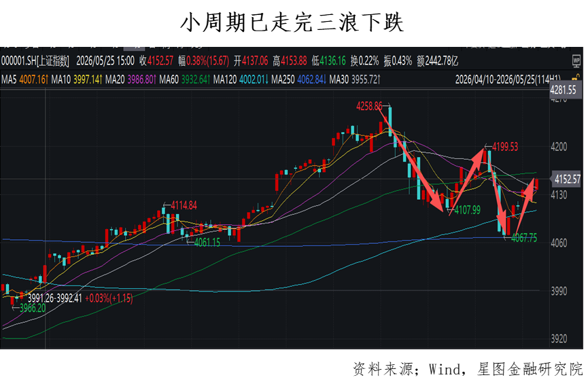
Task: Click the 4067.75 low price marker
Action: [x=524, y=238]
